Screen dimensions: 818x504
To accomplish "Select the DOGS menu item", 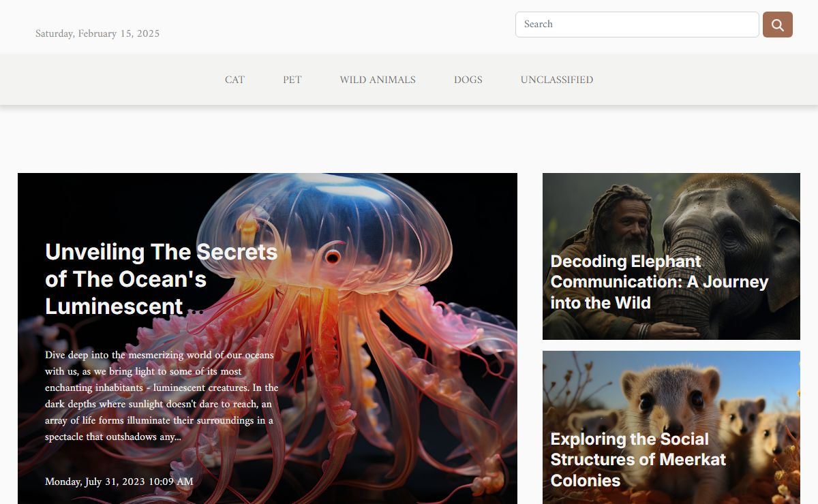I will (x=468, y=80).
